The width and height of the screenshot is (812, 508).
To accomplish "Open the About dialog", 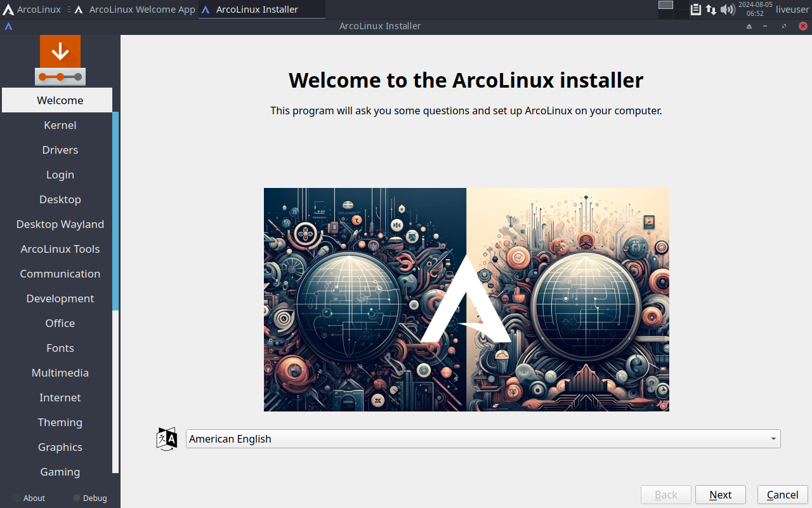I will [x=29, y=498].
